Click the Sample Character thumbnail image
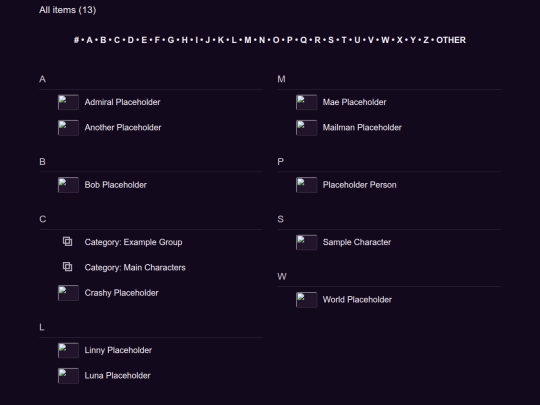 tap(307, 242)
